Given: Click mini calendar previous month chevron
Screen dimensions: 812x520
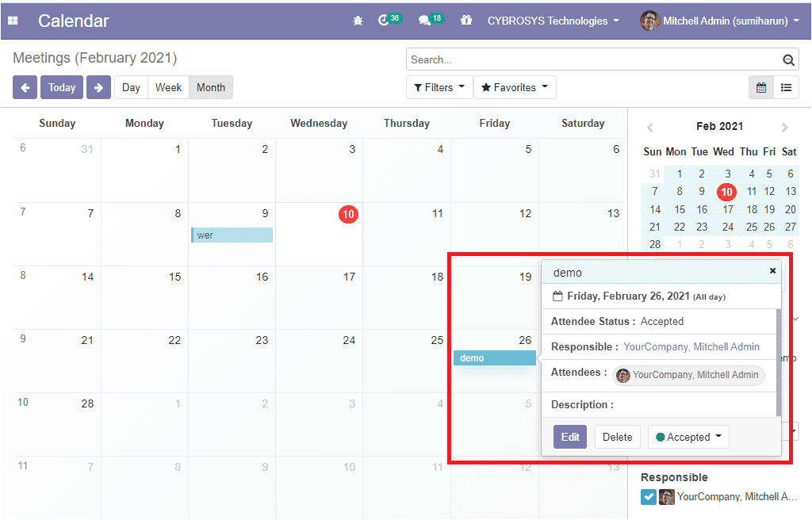Looking at the screenshot, I should [650, 127].
